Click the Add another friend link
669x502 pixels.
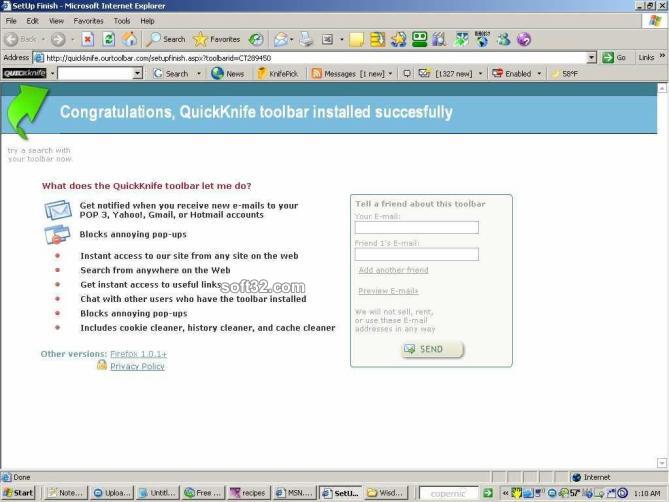[393, 270]
